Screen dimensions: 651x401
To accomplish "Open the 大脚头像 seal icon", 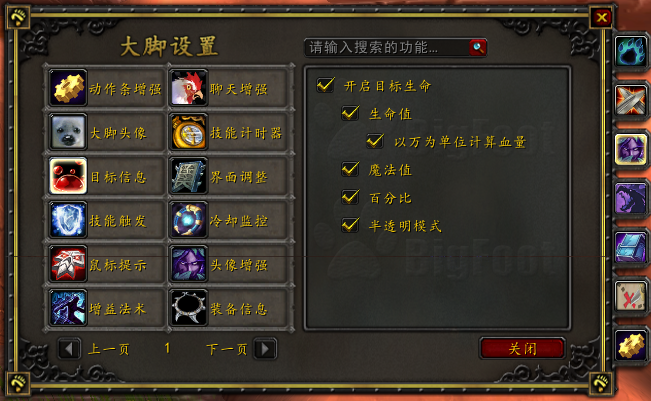I will tap(68, 132).
